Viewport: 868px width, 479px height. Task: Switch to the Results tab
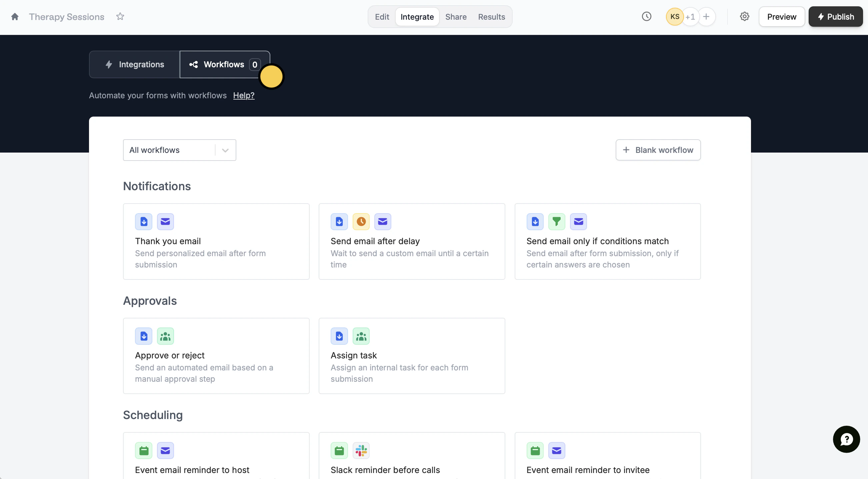(x=491, y=17)
